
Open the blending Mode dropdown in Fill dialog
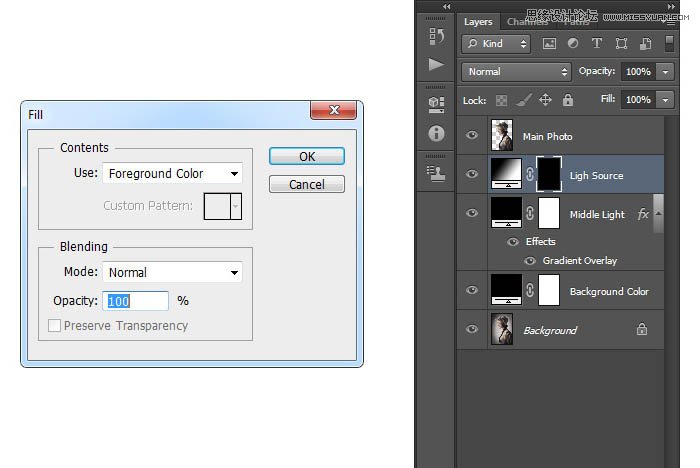[x=172, y=272]
